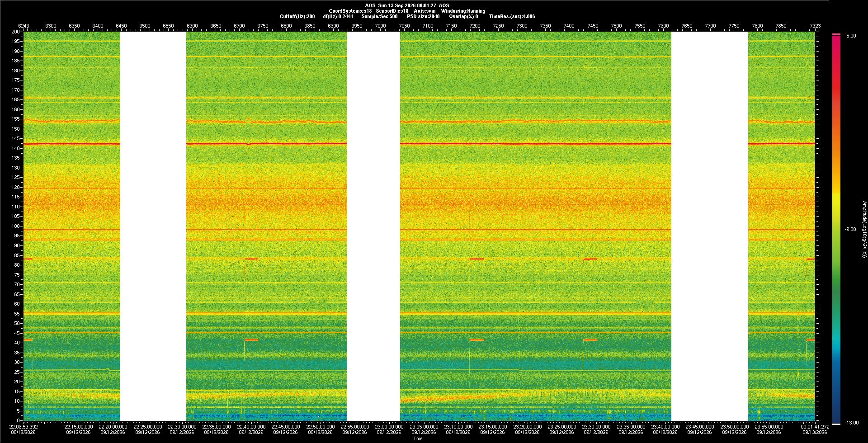Select the SensorID:es18 header text
868x443 pixels.
[392, 11]
